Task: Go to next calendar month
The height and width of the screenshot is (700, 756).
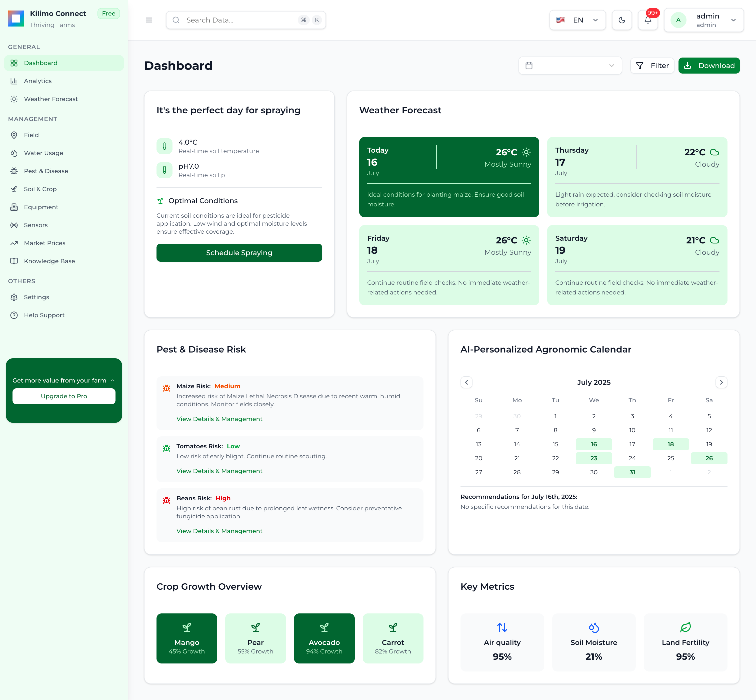Action: (721, 382)
